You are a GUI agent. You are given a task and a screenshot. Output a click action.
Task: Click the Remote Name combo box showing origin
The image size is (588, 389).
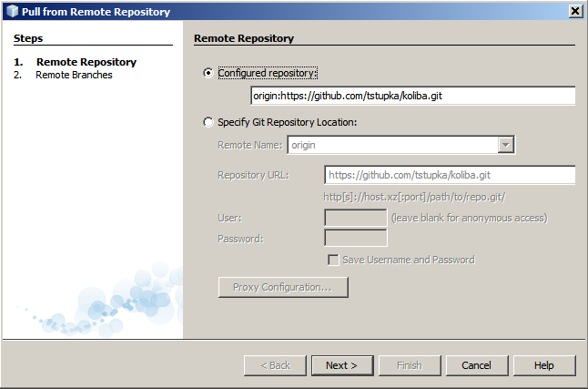tap(393, 145)
